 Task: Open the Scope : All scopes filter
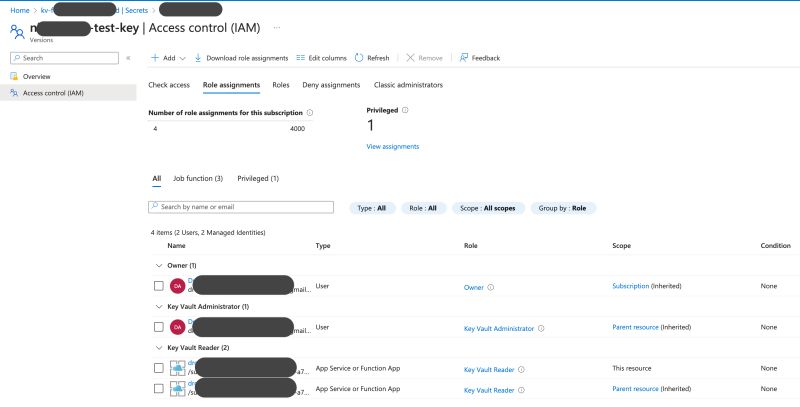[x=488, y=208]
